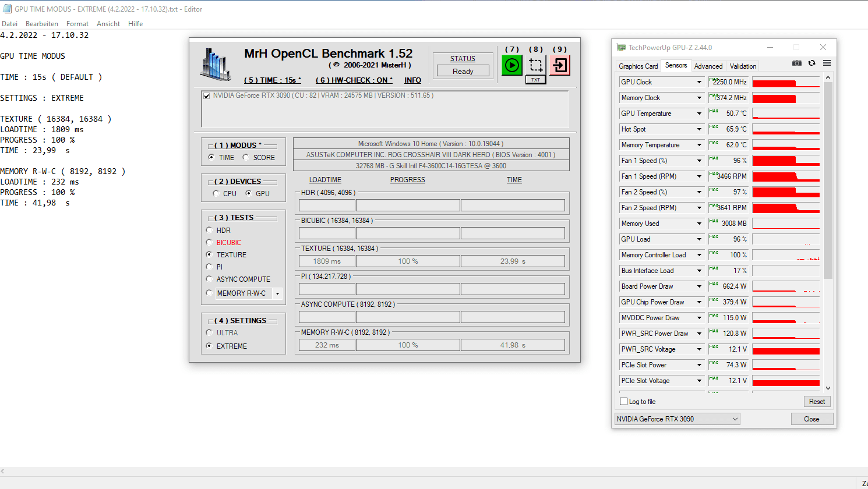The width and height of the screenshot is (868, 489).
Task: Start benchmark with green play icon
Action: [x=512, y=65]
